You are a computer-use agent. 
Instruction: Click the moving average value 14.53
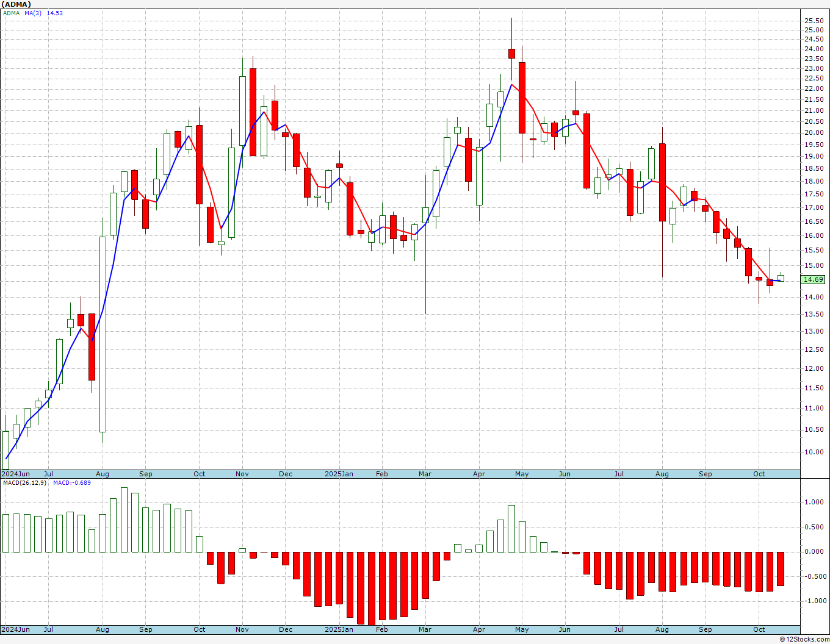[x=55, y=13]
